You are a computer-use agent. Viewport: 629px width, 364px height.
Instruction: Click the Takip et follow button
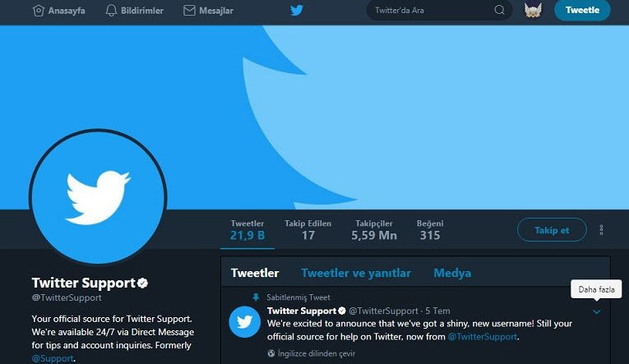[552, 230]
